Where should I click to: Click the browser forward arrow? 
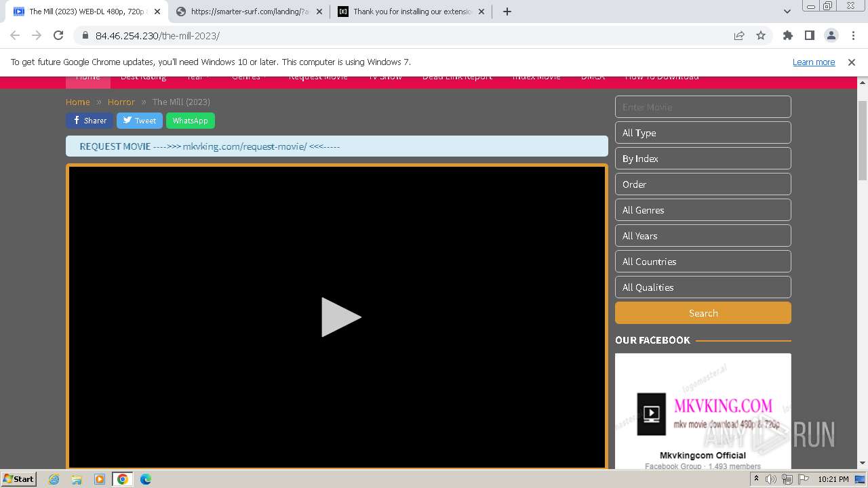pyautogui.click(x=37, y=35)
